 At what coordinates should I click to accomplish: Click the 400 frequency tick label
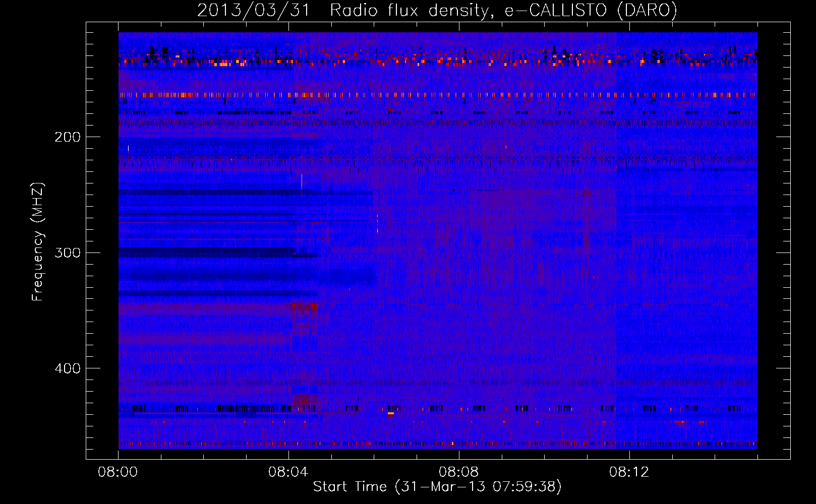point(68,368)
